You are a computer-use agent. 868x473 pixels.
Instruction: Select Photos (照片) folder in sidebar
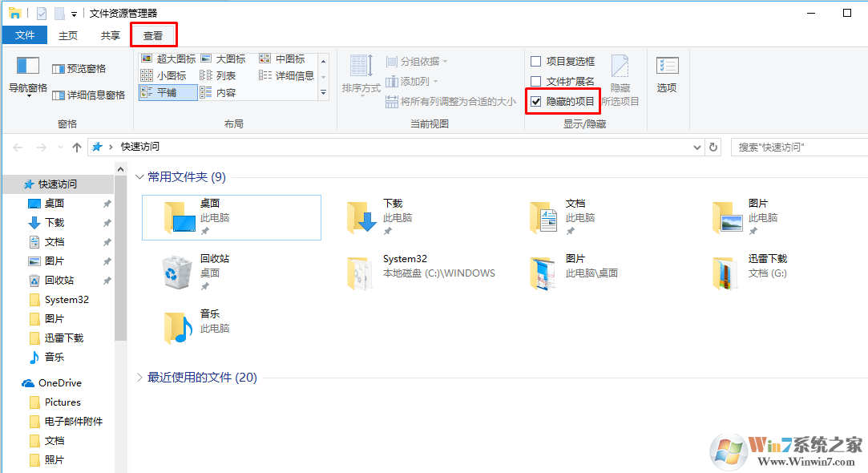point(55,459)
